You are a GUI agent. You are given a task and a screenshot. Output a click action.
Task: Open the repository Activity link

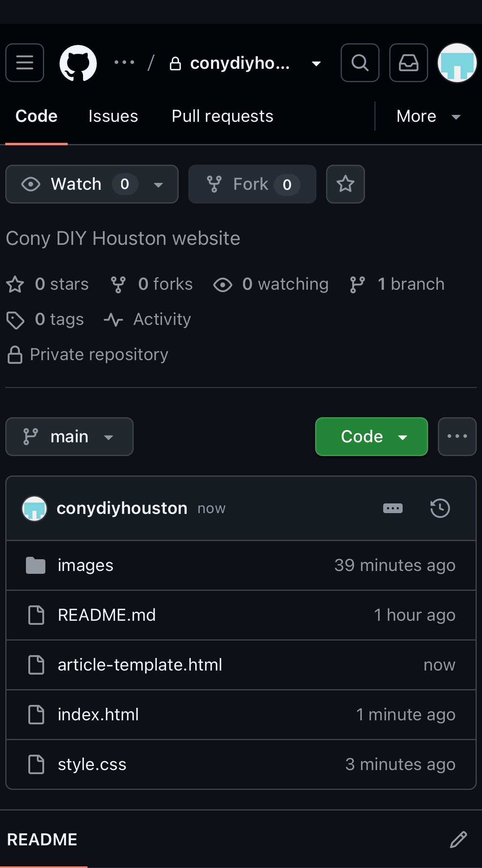pos(147,319)
